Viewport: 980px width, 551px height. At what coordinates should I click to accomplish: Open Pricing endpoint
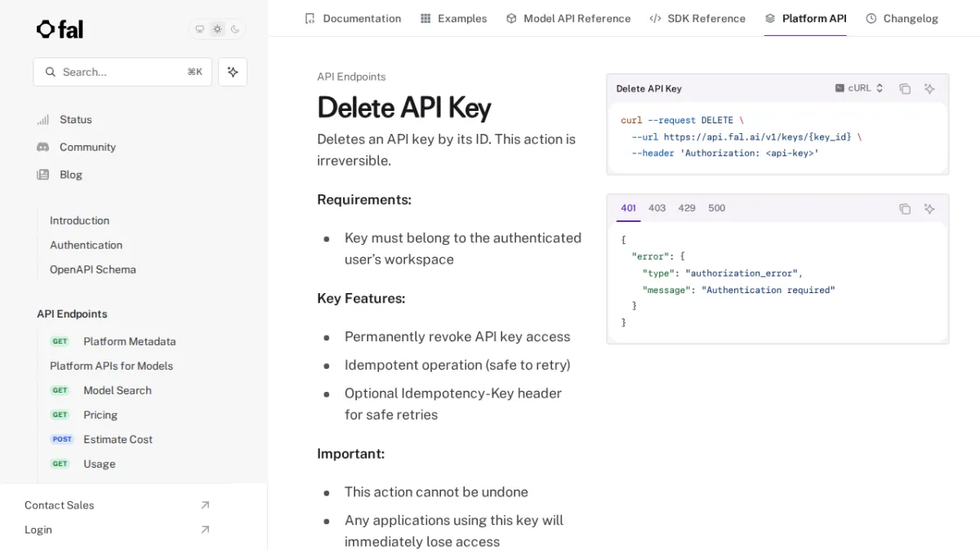tap(100, 415)
